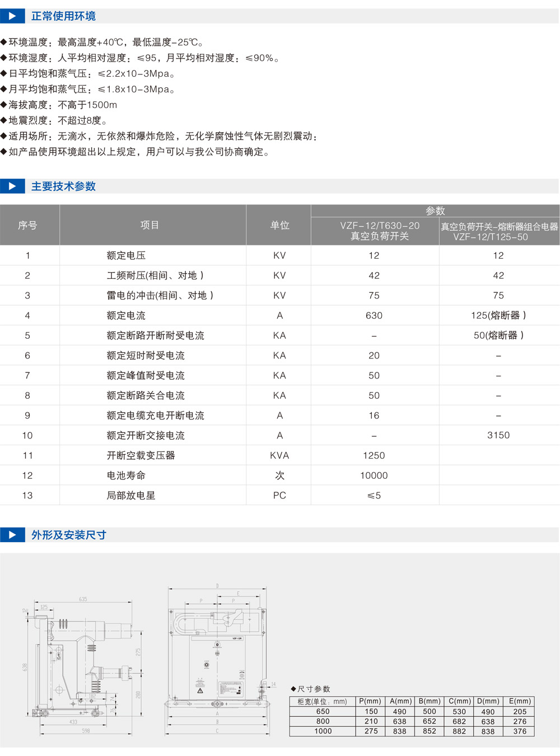This screenshot has width=560, height=756.
Task: Click the 项目 column header
Action: [x=150, y=225]
